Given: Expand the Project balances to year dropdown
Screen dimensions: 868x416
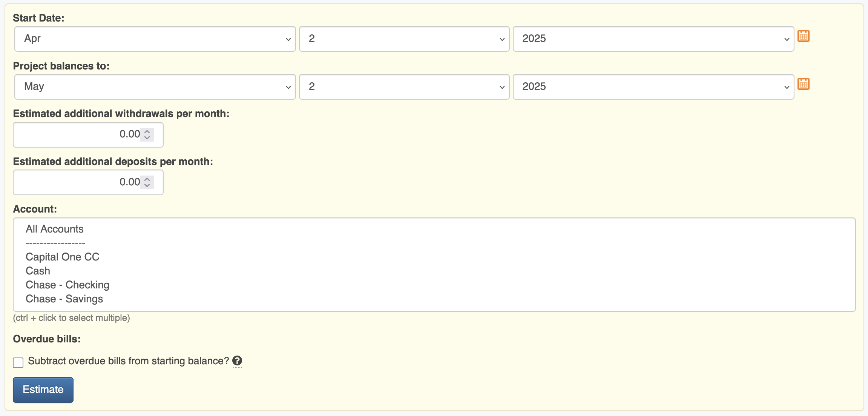Looking at the screenshot, I should tap(653, 87).
